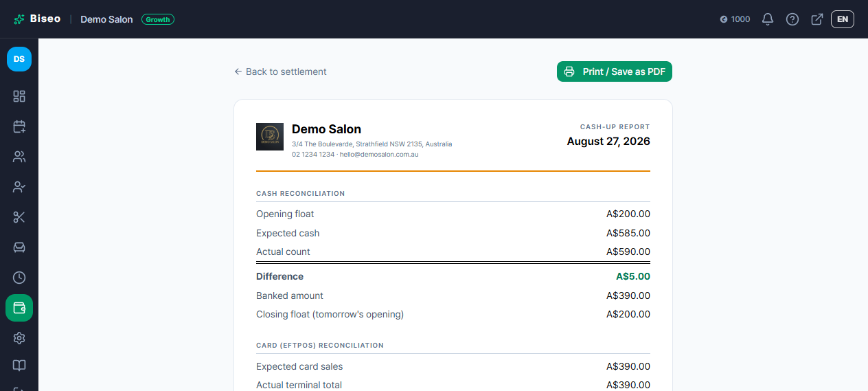Click the CASH-UP REPORT label
Image resolution: width=868 pixels, height=391 pixels.
615,127
